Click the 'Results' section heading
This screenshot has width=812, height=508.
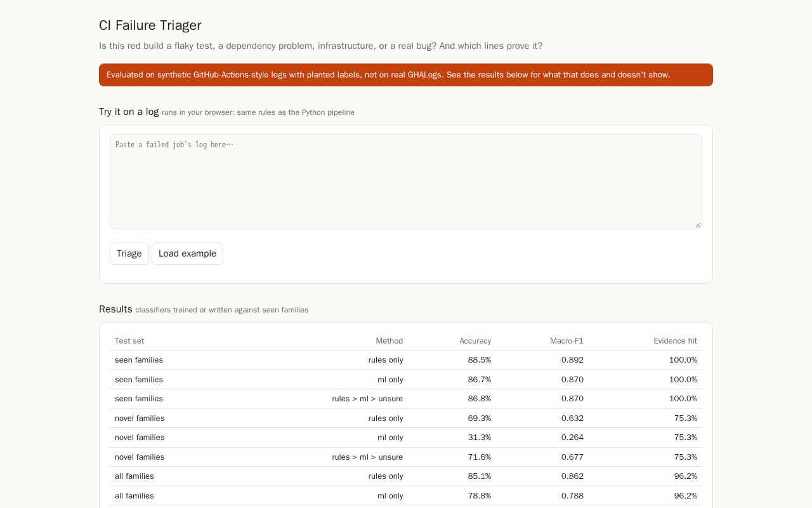[115, 309]
